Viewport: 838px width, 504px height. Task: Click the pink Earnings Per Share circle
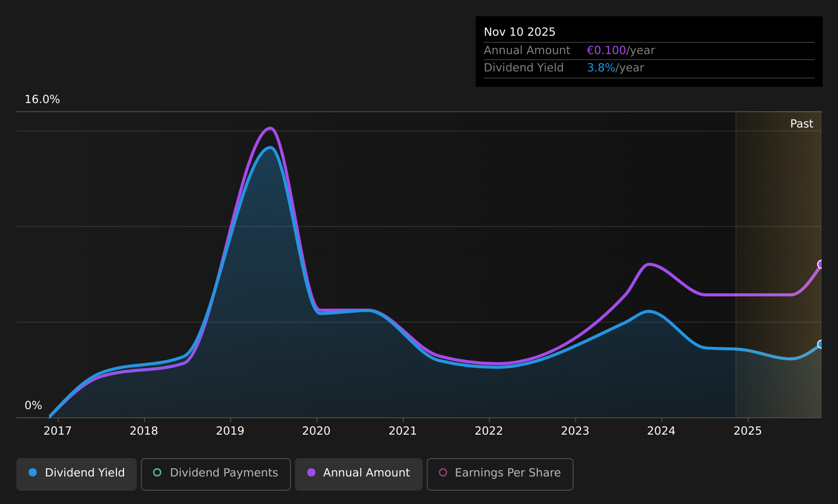[443, 472]
